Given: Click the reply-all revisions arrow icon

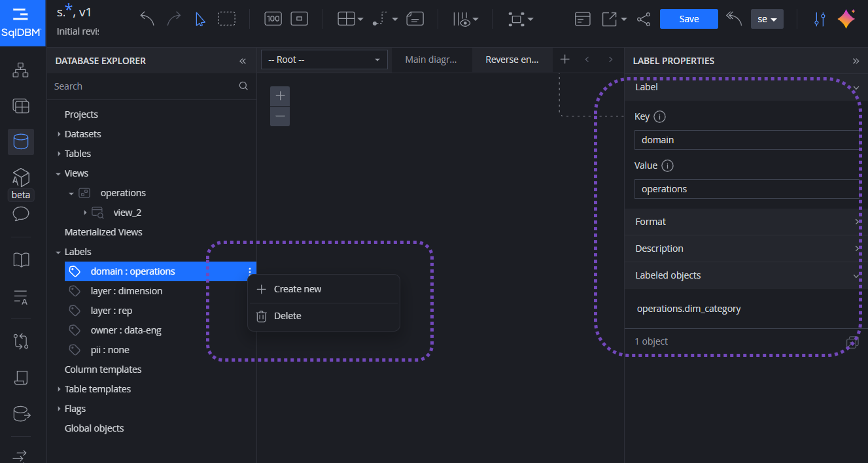Looking at the screenshot, I should [x=734, y=19].
